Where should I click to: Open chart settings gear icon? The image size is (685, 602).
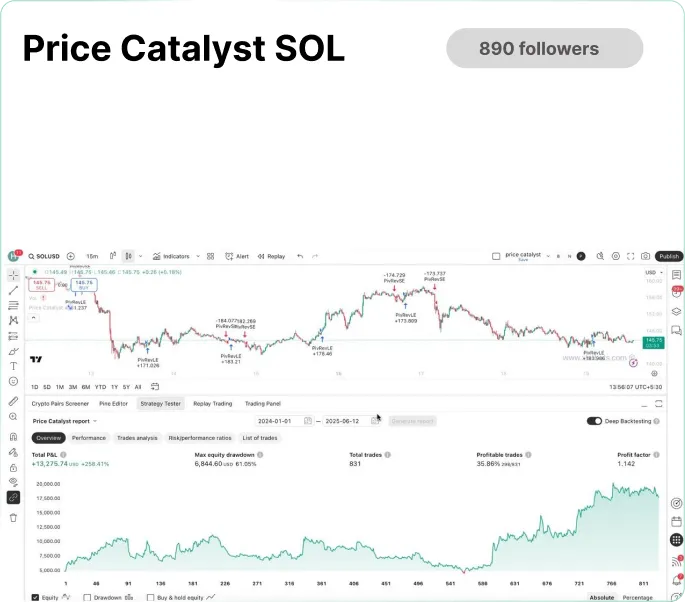[616, 256]
